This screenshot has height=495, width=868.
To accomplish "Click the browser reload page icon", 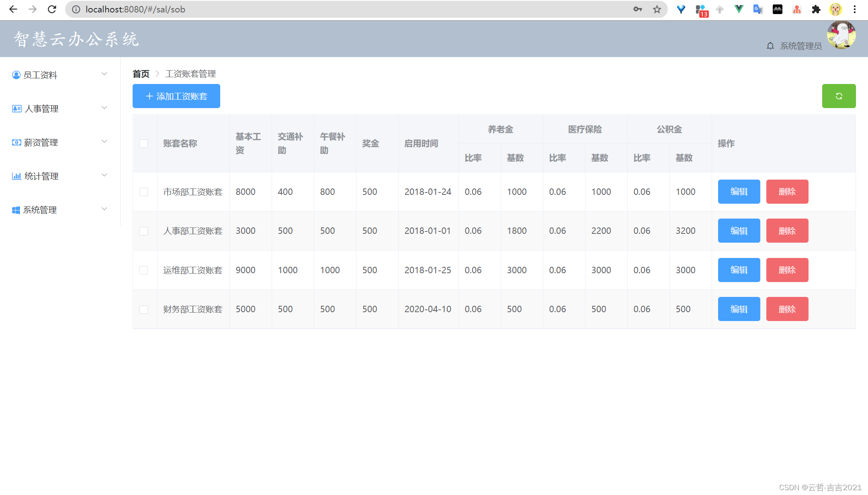I will (52, 9).
